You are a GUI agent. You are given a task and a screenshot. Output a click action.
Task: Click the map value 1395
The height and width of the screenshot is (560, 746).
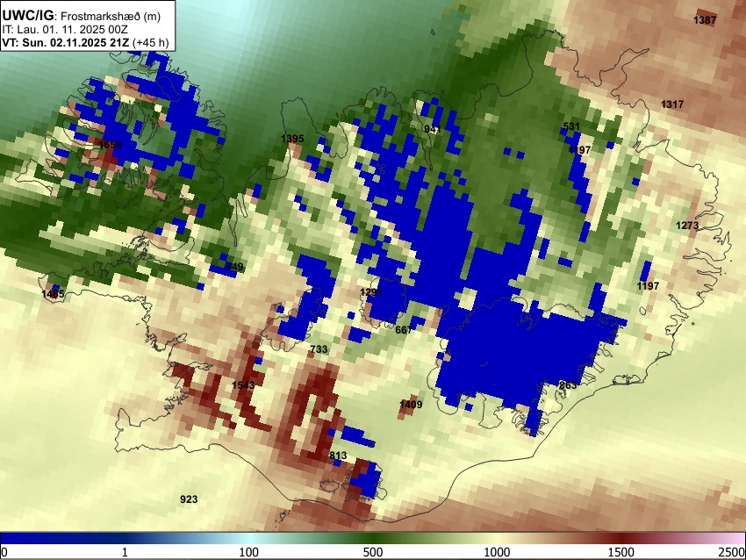point(292,139)
